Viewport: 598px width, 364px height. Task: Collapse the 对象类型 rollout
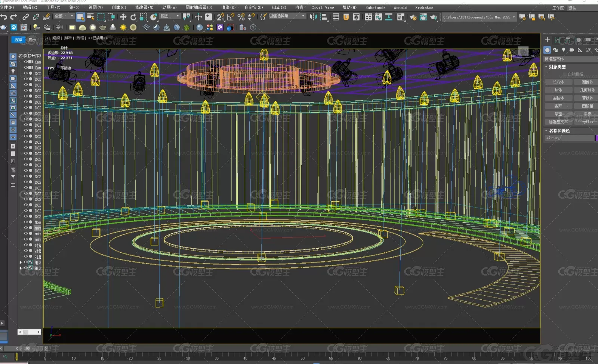(557, 67)
